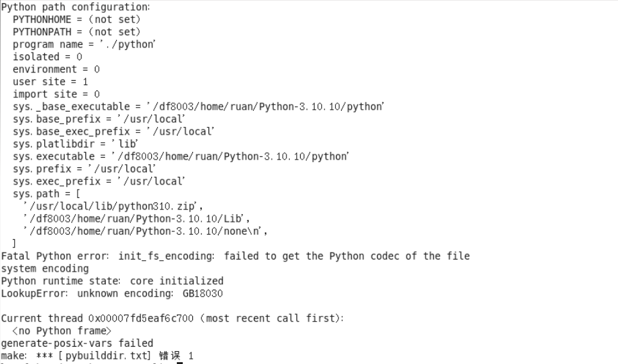Screen dimensions: 618x364
Task: Click the 'sys.executable' path line
Action: point(180,156)
